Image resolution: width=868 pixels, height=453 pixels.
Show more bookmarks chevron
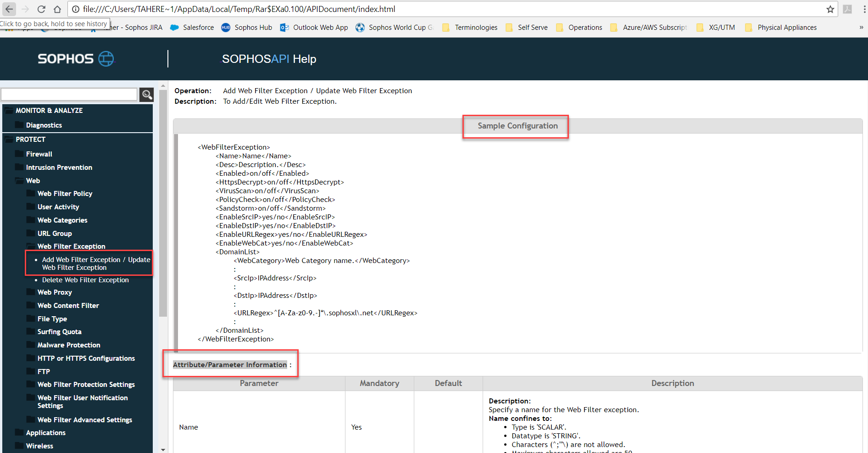[861, 28]
